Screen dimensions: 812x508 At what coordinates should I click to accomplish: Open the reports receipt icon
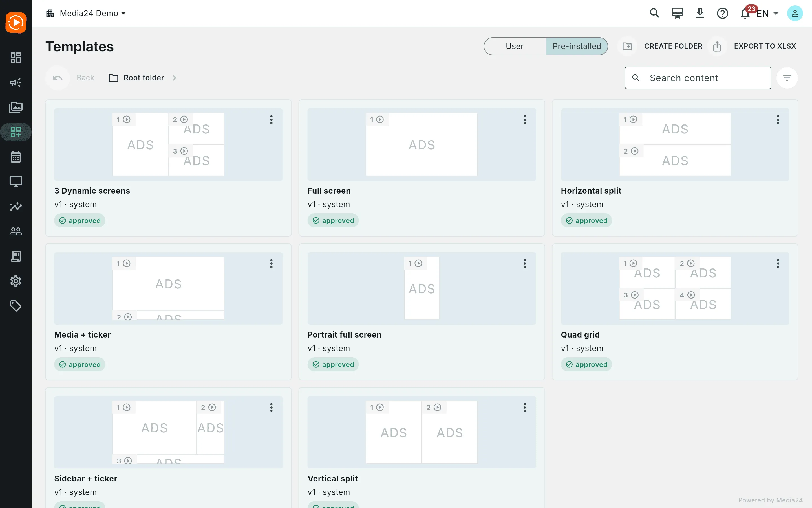click(16, 256)
